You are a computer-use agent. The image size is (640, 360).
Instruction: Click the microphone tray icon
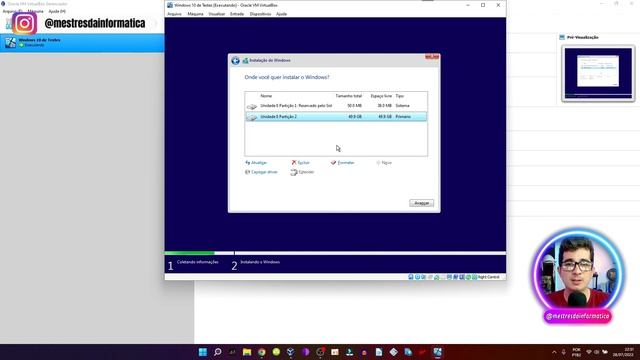coord(564,352)
